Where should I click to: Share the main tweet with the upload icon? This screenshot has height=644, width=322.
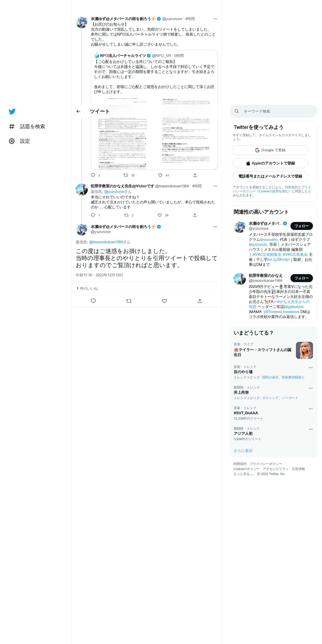tap(200, 301)
